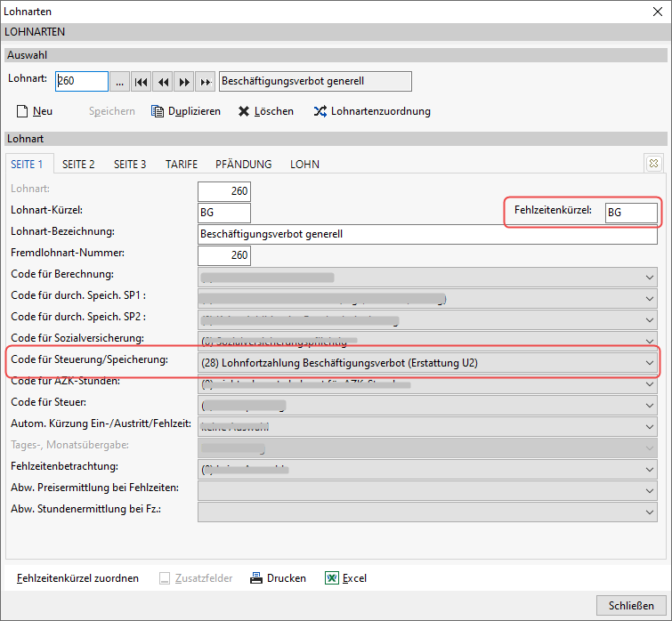The height and width of the screenshot is (621, 672).
Task: Open the PFÄNDUNG tab
Action: [243, 165]
